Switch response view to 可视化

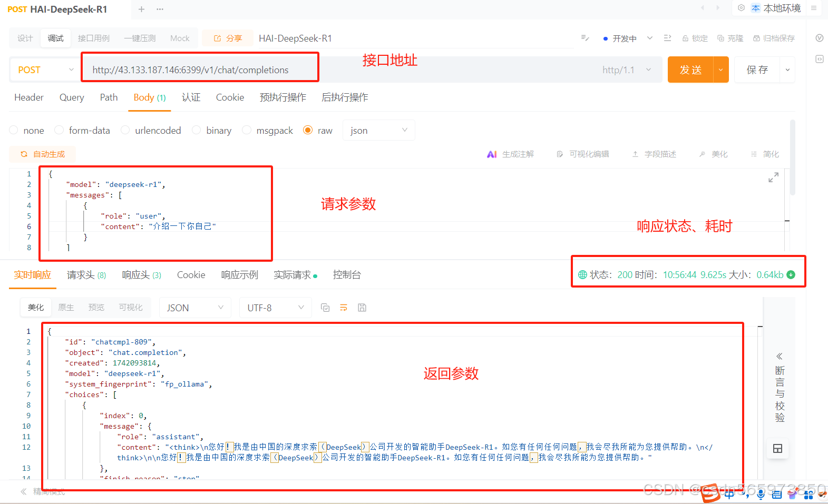[x=131, y=308]
